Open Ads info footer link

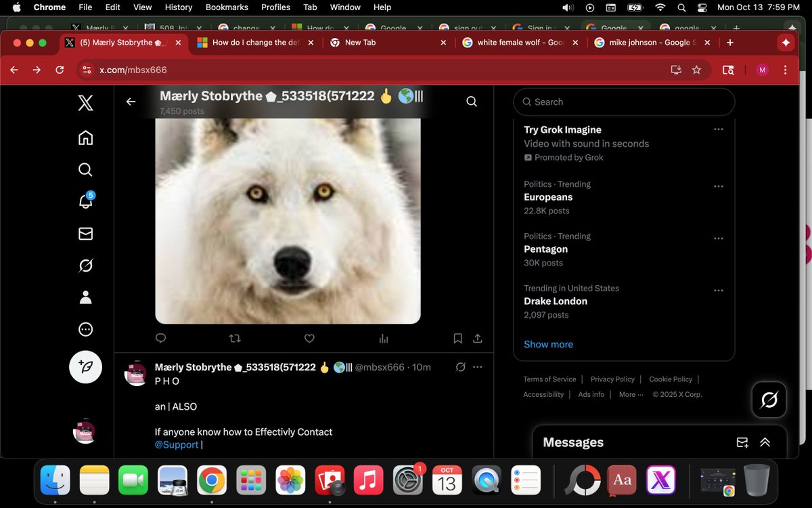(x=591, y=394)
